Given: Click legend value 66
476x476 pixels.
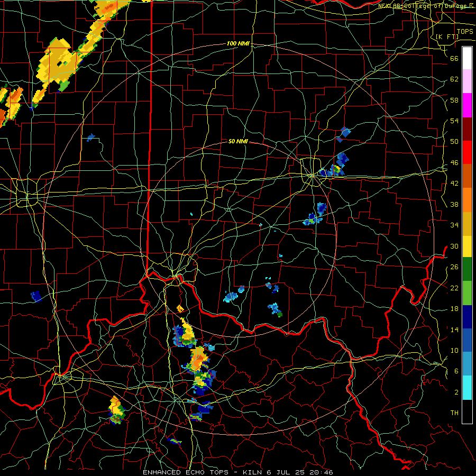Looking at the screenshot, I should tap(454, 58).
